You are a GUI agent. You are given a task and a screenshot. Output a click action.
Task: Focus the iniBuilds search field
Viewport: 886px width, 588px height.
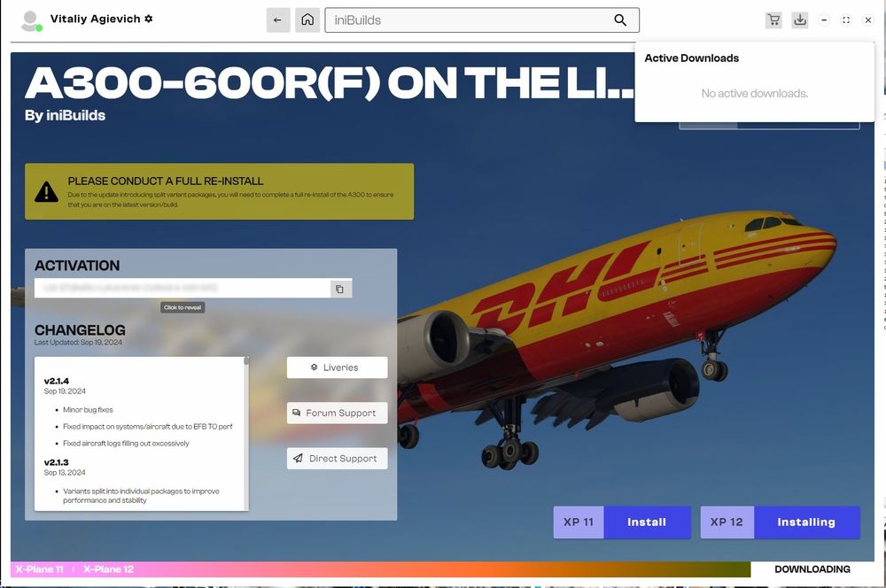[470, 20]
